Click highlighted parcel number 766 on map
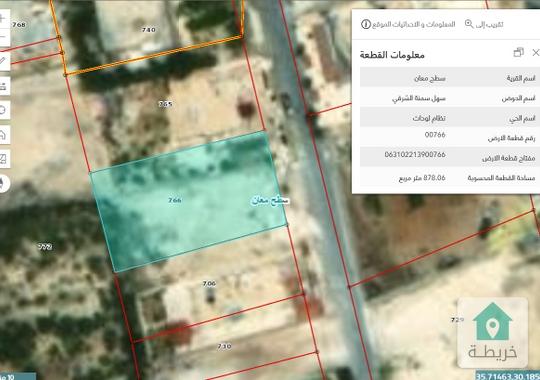 click(175, 200)
